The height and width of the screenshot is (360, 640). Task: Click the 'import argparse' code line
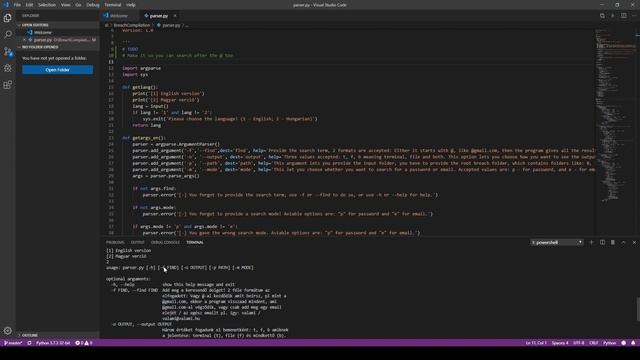[x=142, y=68]
